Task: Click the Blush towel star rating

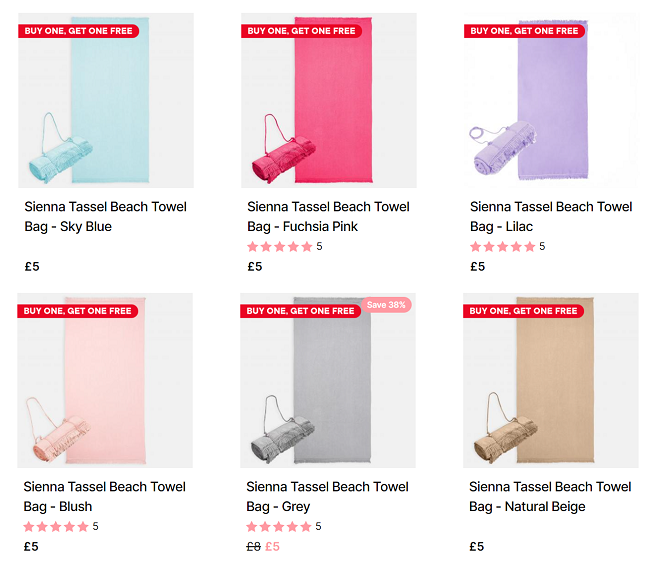Action: pos(56,527)
